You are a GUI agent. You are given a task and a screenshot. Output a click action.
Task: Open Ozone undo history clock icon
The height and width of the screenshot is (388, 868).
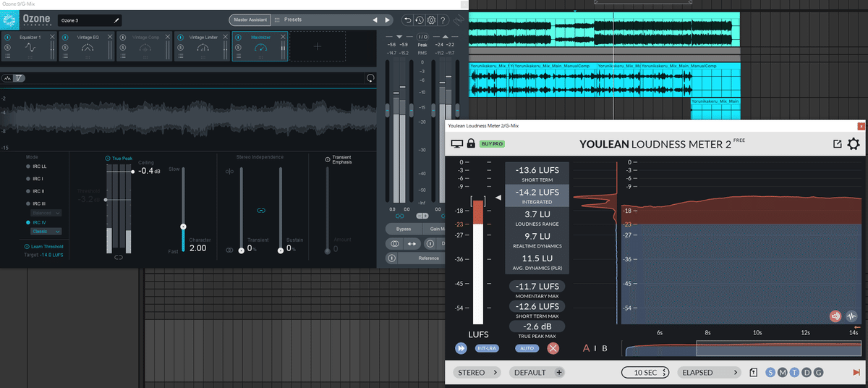[x=420, y=20]
